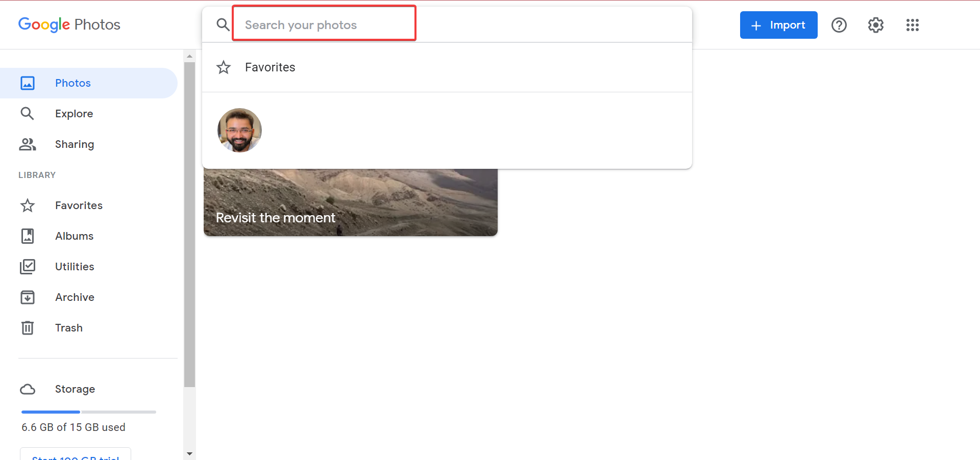Image resolution: width=980 pixels, height=460 pixels.
Task: Click the Albums bookmark icon
Action: 28,236
